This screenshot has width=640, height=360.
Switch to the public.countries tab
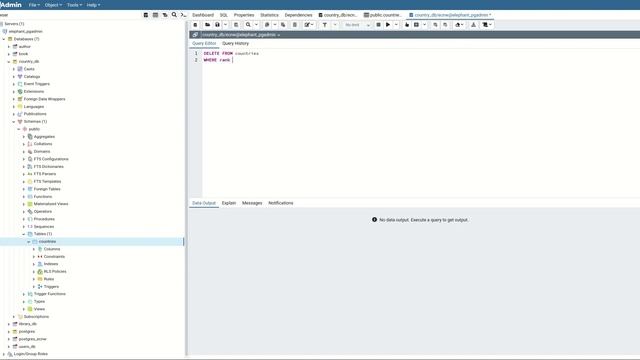pos(383,15)
